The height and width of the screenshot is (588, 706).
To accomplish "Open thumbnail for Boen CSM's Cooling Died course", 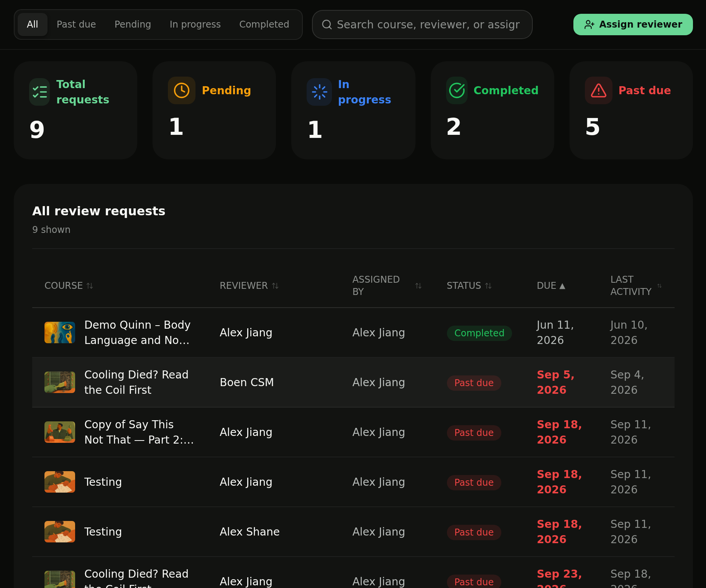I will 60,382.
